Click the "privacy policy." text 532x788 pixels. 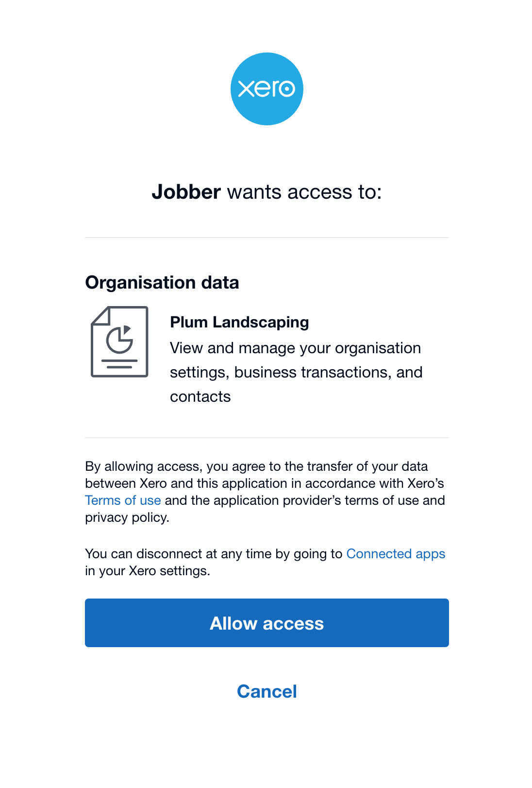[127, 517]
